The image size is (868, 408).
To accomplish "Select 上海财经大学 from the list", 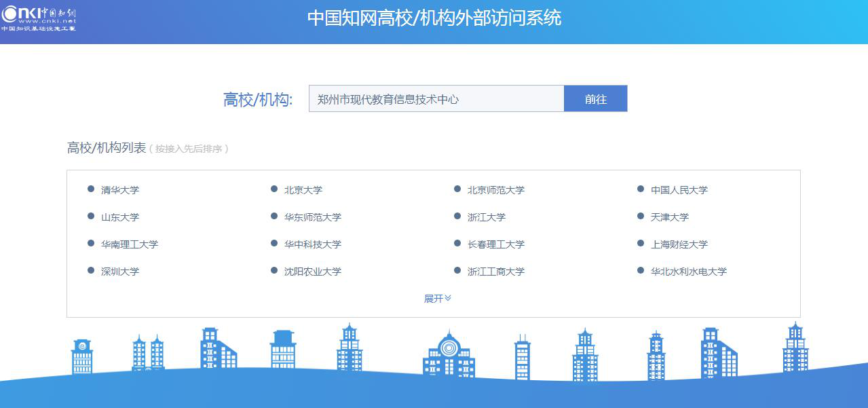I will (x=679, y=244).
